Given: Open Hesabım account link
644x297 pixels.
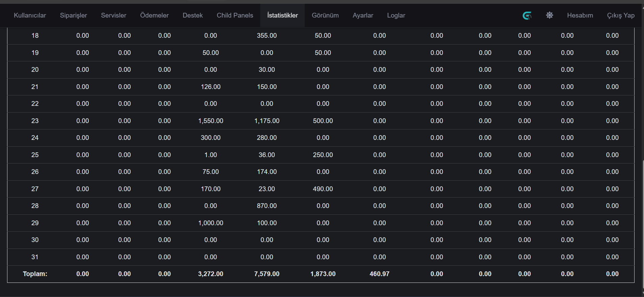Looking at the screenshot, I should (580, 16).
